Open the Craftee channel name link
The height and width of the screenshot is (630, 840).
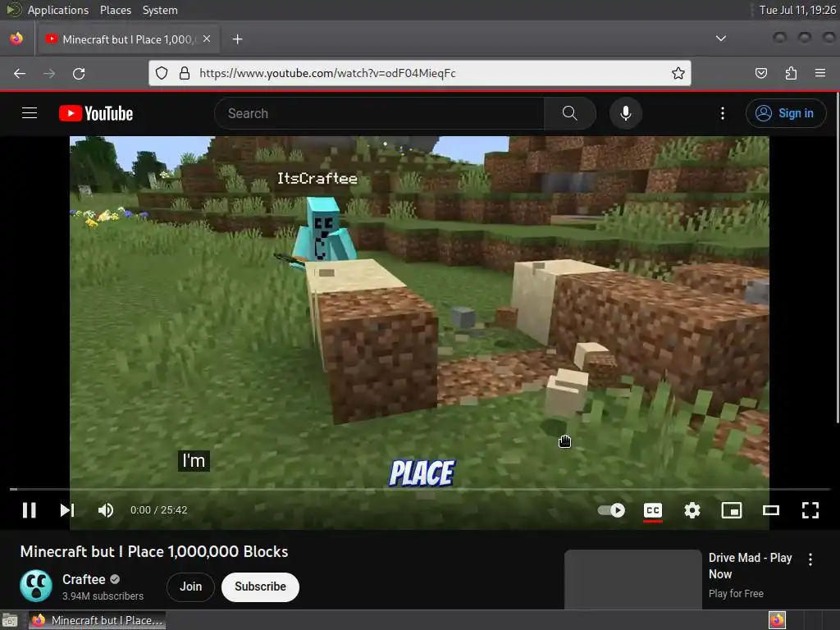(84, 579)
